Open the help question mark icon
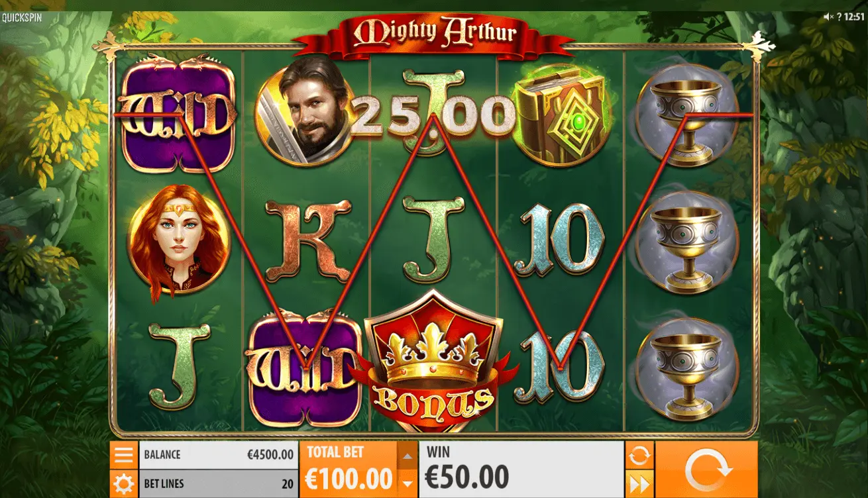The height and width of the screenshot is (498, 868). 839,17
